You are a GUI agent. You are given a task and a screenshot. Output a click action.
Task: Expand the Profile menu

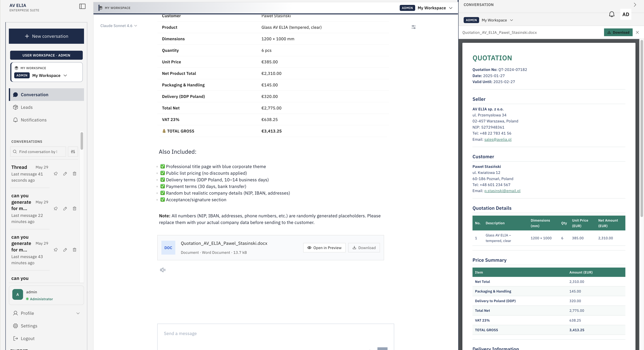(x=46, y=314)
